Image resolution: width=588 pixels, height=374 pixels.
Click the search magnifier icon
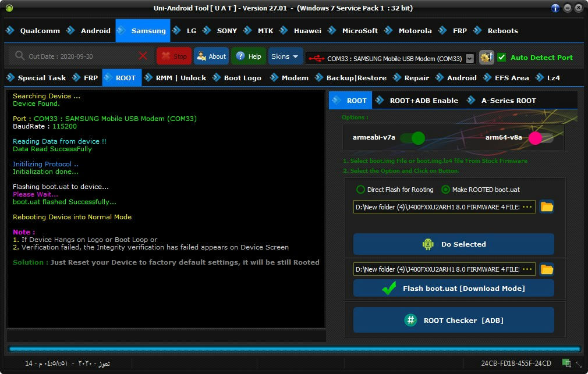tap(19, 56)
